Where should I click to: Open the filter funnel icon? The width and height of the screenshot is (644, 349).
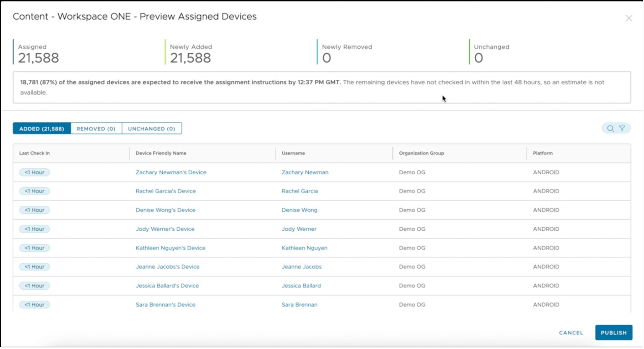pos(622,129)
